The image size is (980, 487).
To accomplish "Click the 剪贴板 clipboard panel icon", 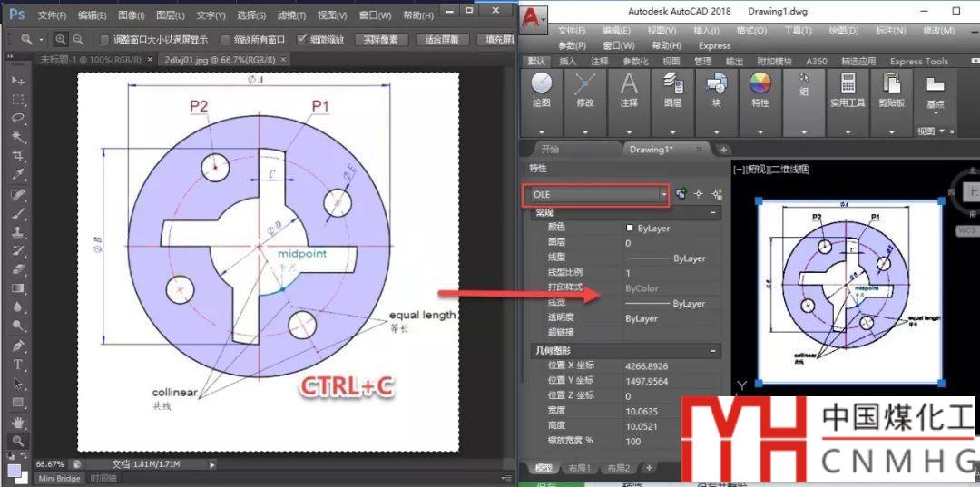I will pos(893,84).
